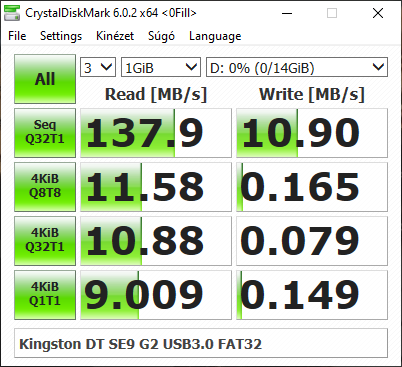Click the Read [MB/s] column header
The image size is (402, 367).
[156, 94]
